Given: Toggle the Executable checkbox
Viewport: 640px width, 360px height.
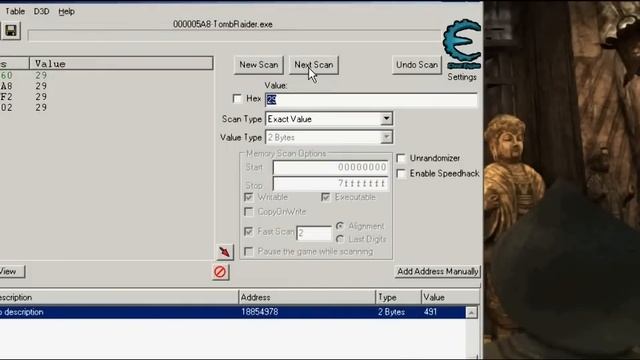Looking at the screenshot, I should 325,197.
